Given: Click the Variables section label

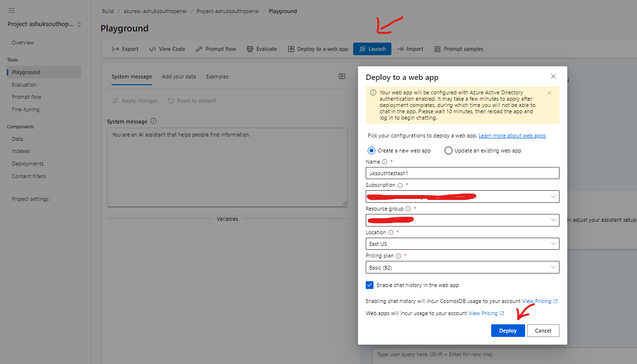Looking at the screenshot, I should tap(227, 219).
